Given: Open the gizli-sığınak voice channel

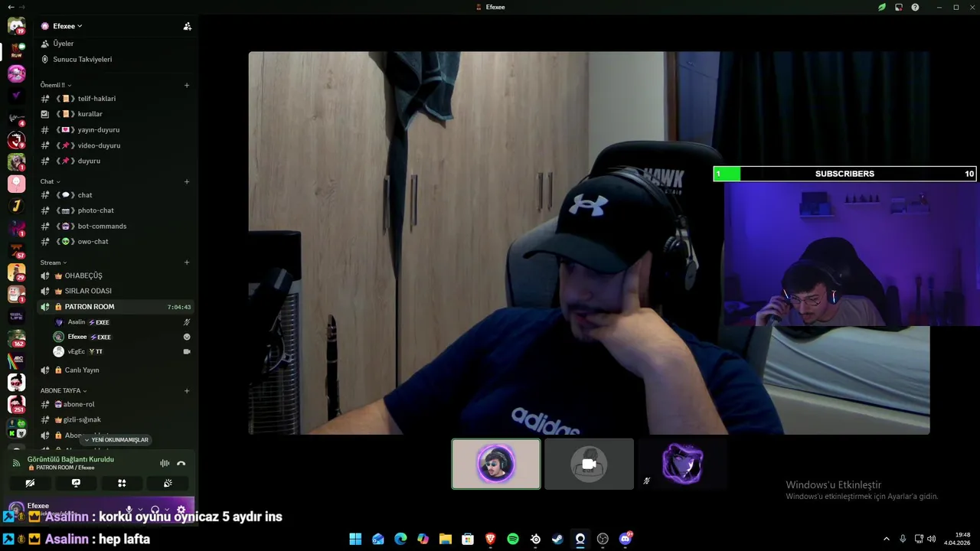Looking at the screenshot, I should point(115,419).
